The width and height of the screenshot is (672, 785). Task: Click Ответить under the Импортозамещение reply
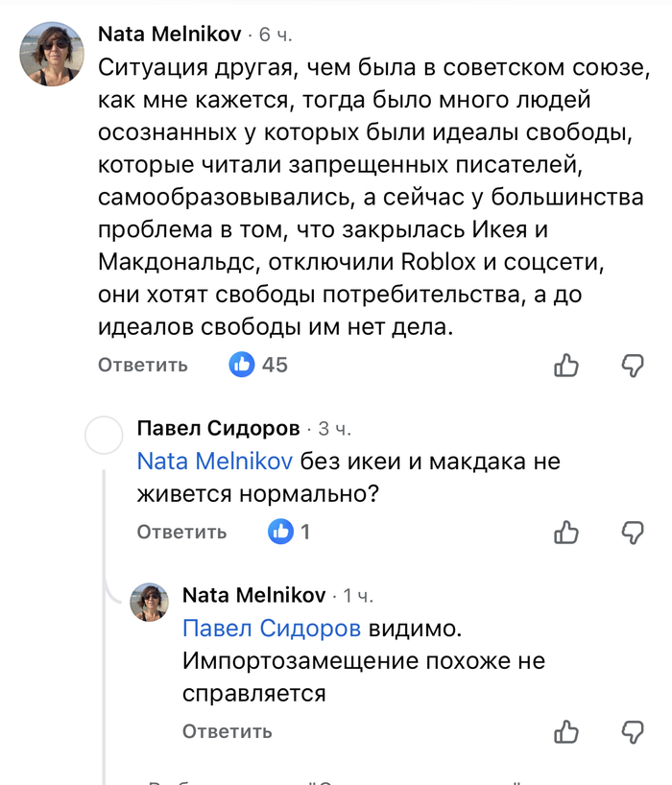point(228,732)
